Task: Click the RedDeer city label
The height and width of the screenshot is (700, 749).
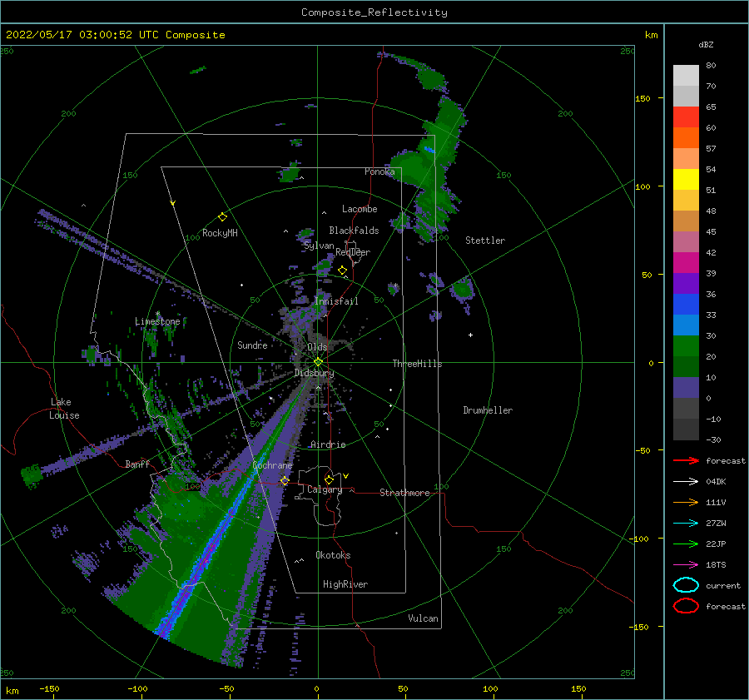Action: point(353,252)
